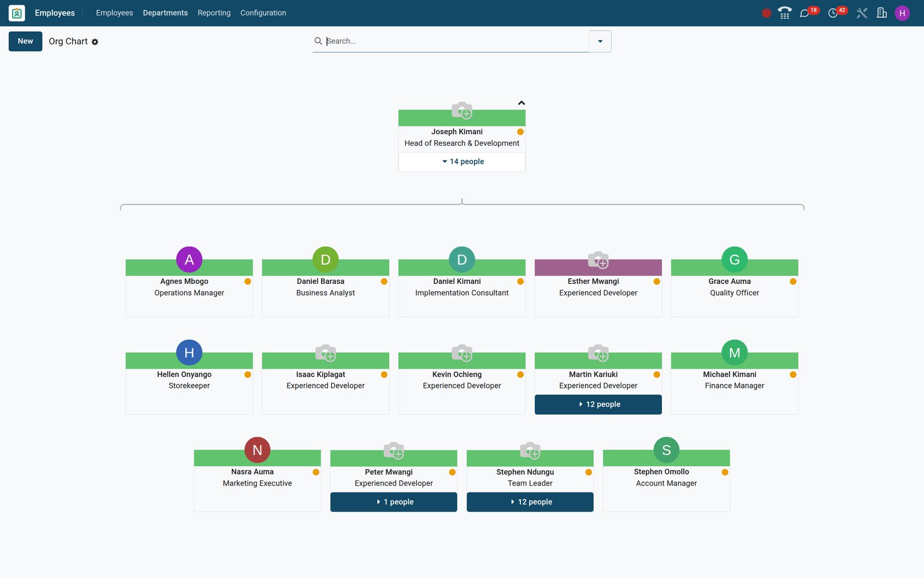The height and width of the screenshot is (578, 924).
Task: Click Daniel Barasa's avatar D
Action: [x=325, y=260]
